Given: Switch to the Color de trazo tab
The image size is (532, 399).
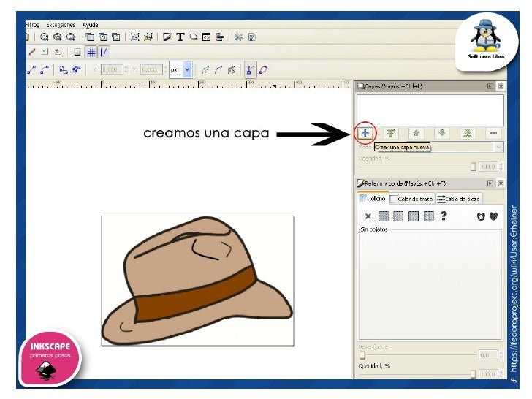Looking at the screenshot, I should 411,199.
